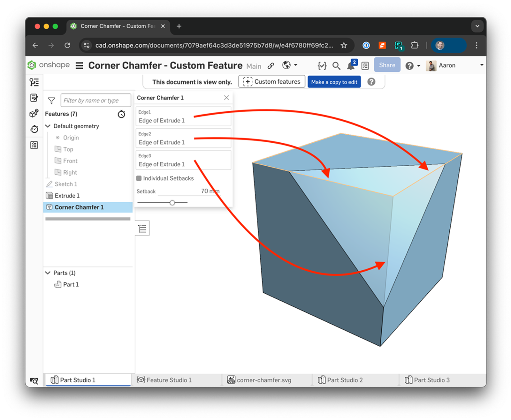511x420 pixels.
Task: Click the performance stopwatch icon in the sidebar
Action: pos(34,129)
